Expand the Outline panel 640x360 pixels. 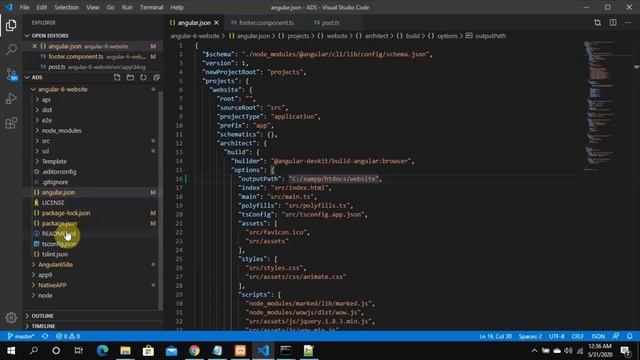(x=42, y=316)
